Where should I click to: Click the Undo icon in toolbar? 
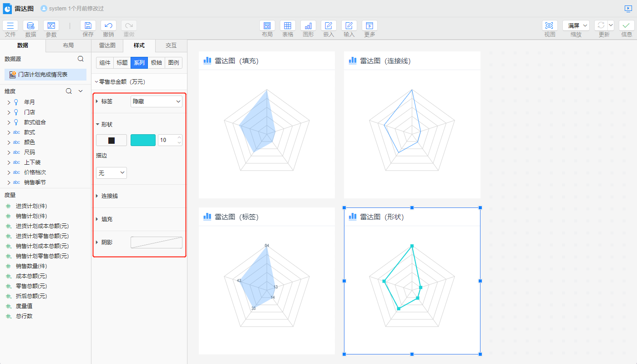[x=108, y=26]
